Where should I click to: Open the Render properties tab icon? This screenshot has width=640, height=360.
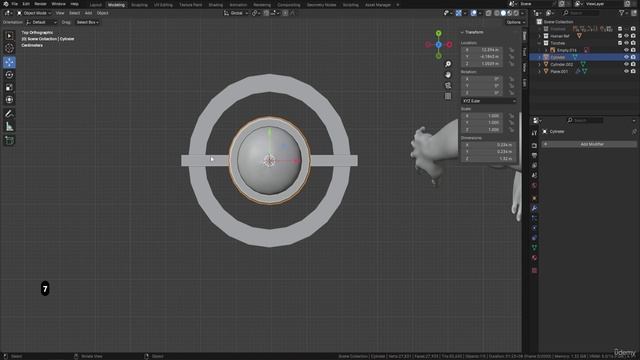[534, 145]
